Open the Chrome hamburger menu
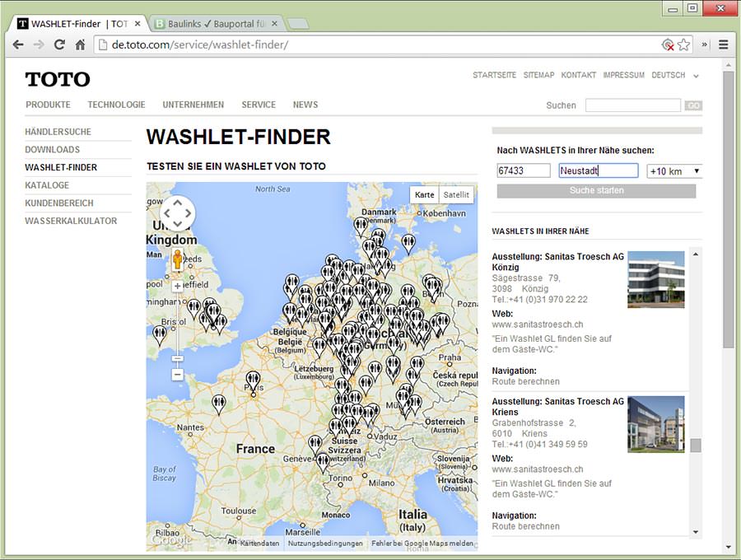Image resolution: width=741 pixels, height=560 pixels. (x=723, y=45)
